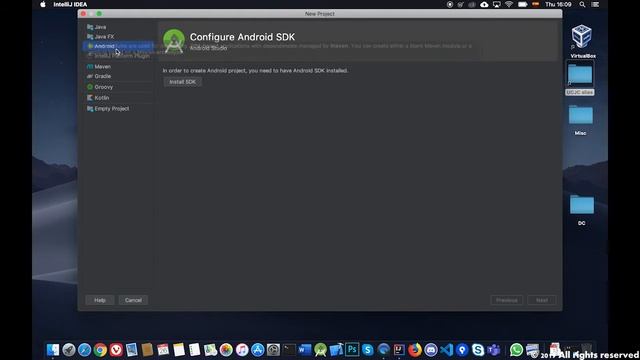
Task: Open Reminders from the Dock
Action: click(195, 350)
